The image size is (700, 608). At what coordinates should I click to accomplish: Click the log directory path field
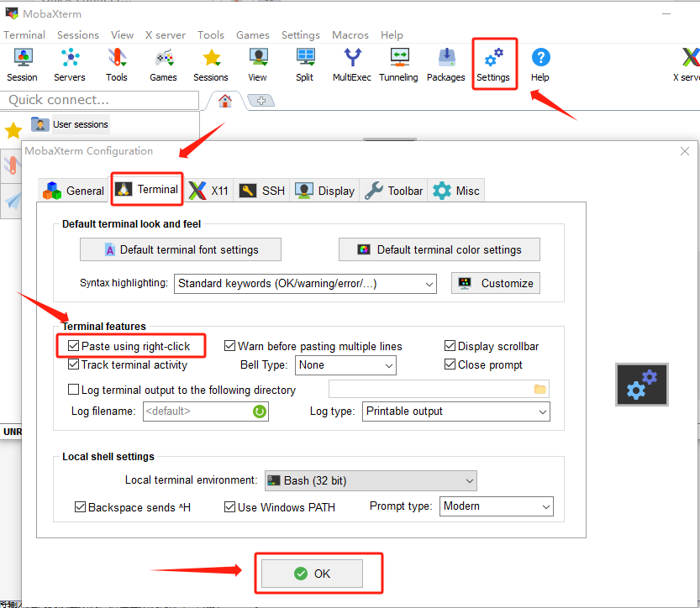(x=439, y=389)
